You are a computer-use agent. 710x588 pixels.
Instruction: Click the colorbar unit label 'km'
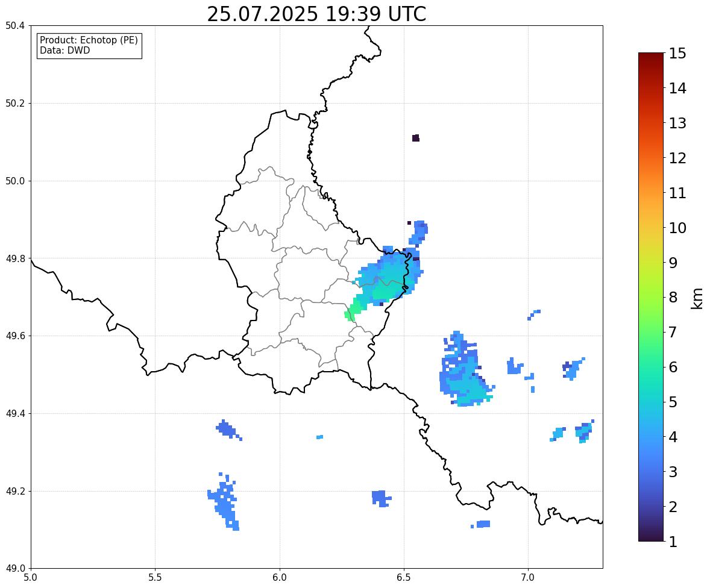(697, 298)
